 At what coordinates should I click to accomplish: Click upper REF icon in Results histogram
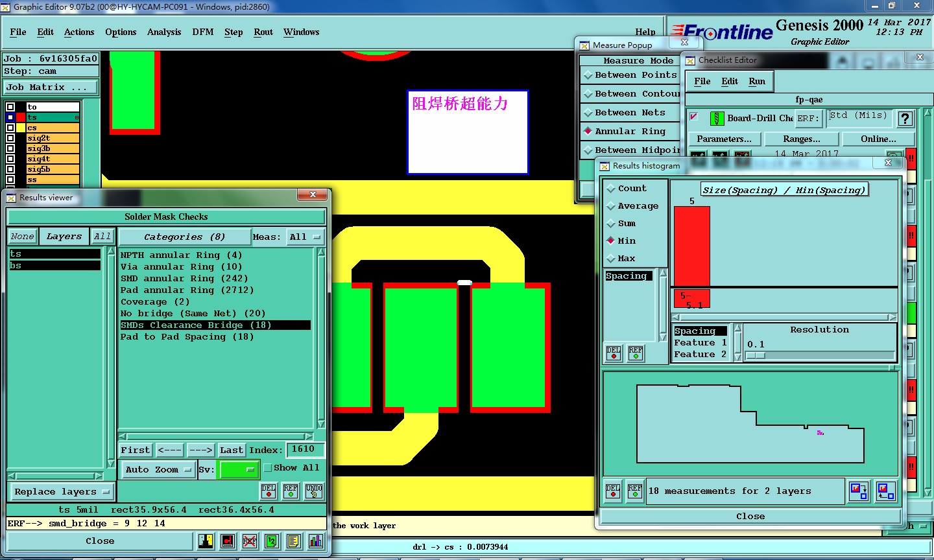point(636,353)
